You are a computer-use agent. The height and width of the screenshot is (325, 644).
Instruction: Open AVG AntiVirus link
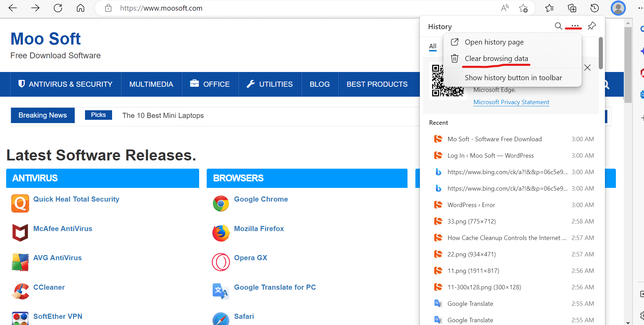pos(58,258)
